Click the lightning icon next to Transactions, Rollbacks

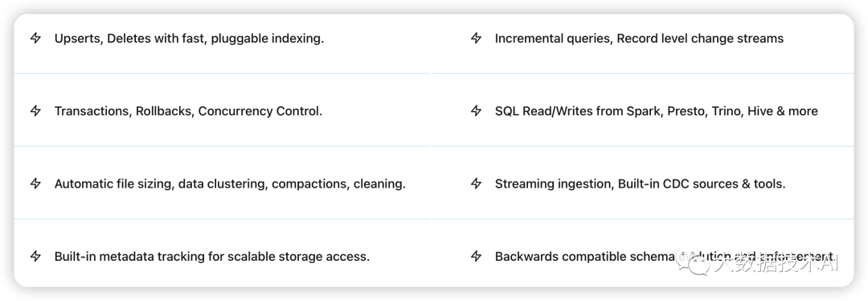point(35,111)
